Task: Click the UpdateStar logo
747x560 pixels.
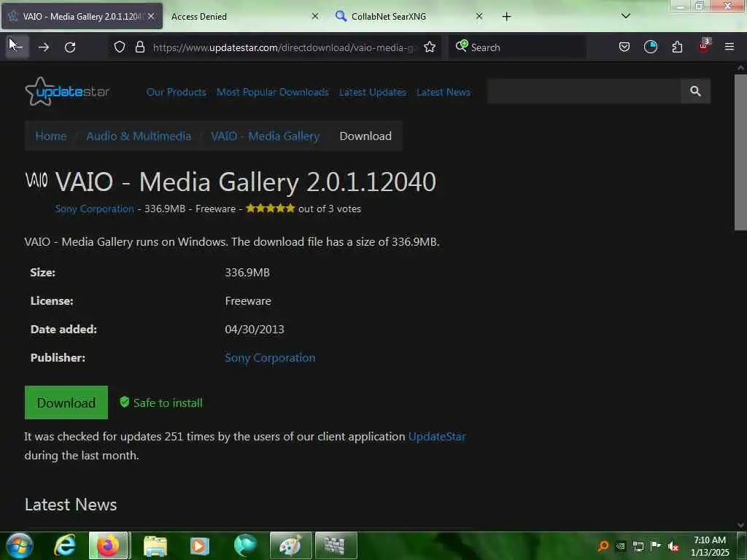Action: [67, 91]
